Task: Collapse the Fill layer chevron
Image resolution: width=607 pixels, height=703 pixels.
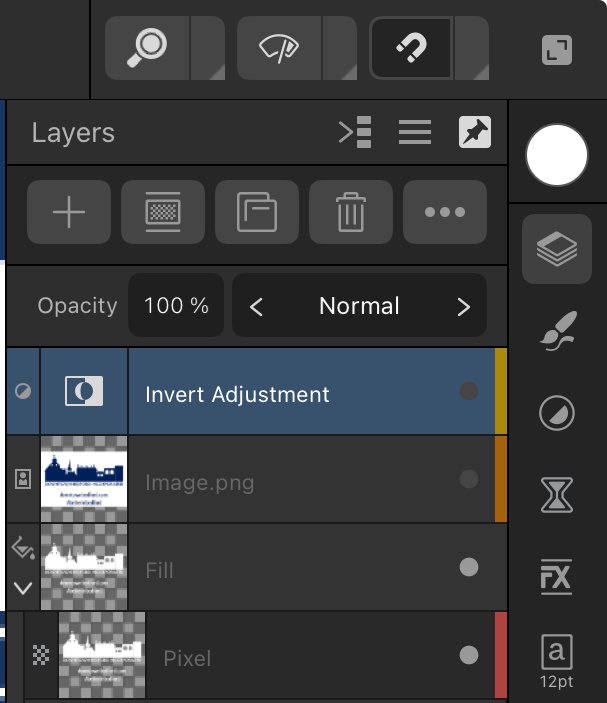Action: 23,588
